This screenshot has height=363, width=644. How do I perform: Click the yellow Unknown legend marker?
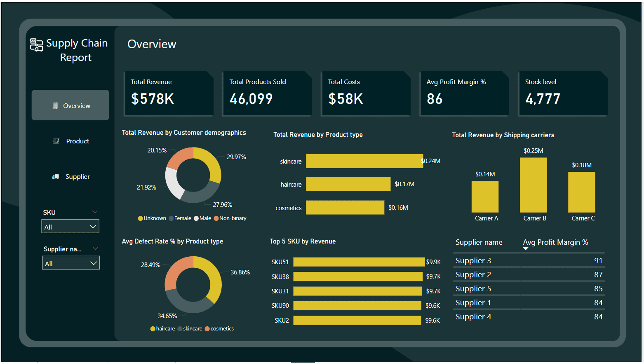[140, 218]
